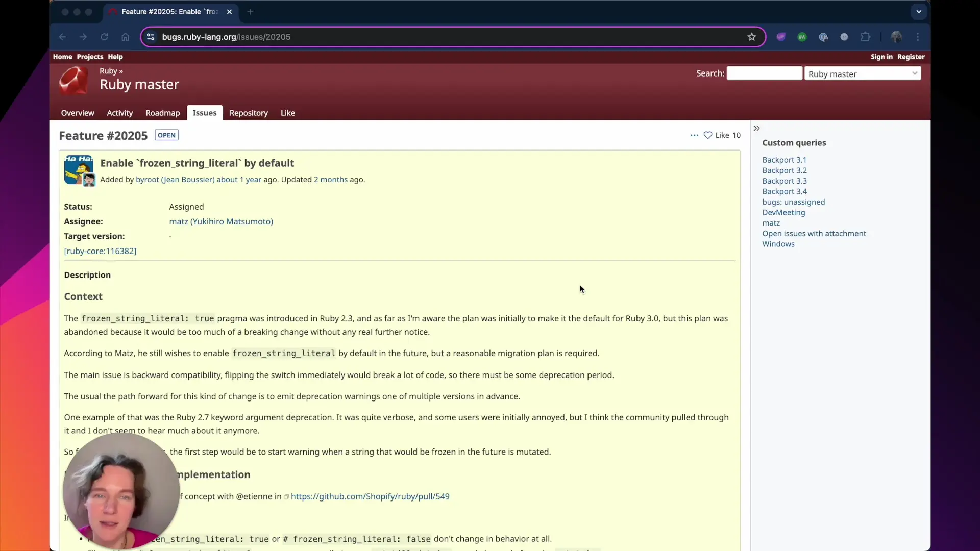
Task: Open 'bugs: unassigned' custom query
Action: (x=794, y=202)
